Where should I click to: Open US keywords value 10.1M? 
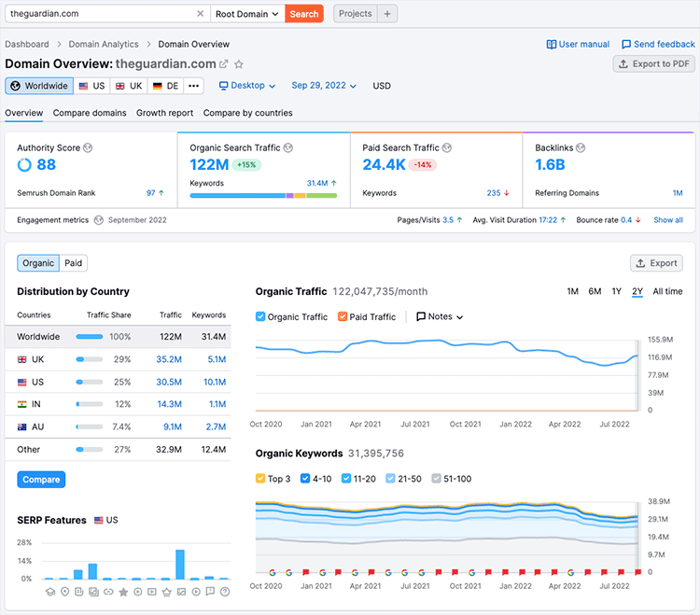215,382
